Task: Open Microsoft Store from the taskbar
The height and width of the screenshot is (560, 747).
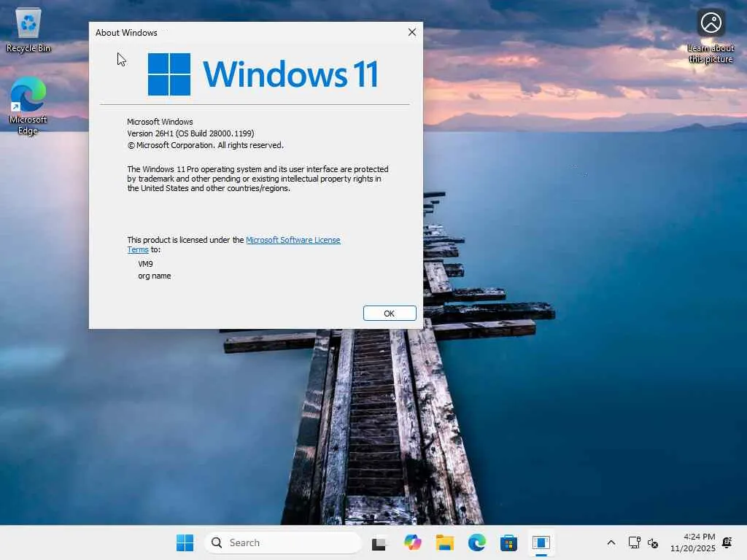Action: [x=508, y=542]
